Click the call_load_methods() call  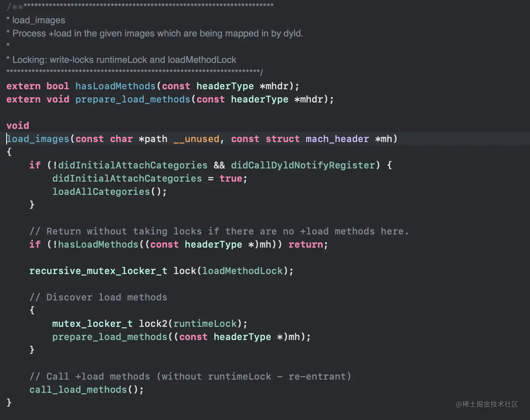87,390
